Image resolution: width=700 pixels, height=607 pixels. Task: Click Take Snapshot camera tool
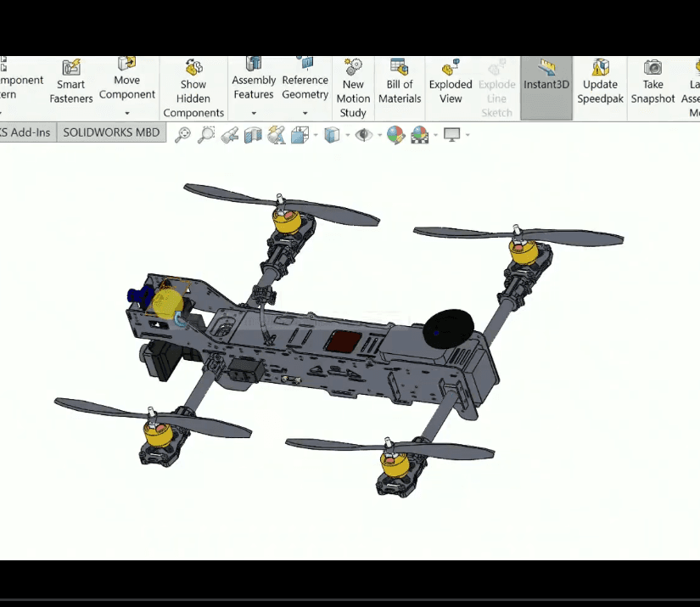pos(652,81)
